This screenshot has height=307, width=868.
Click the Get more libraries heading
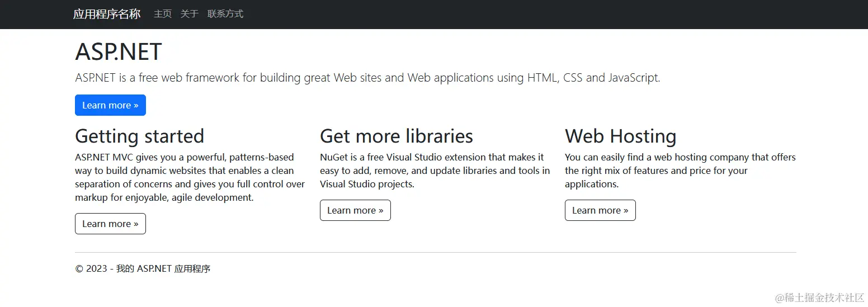click(397, 136)
